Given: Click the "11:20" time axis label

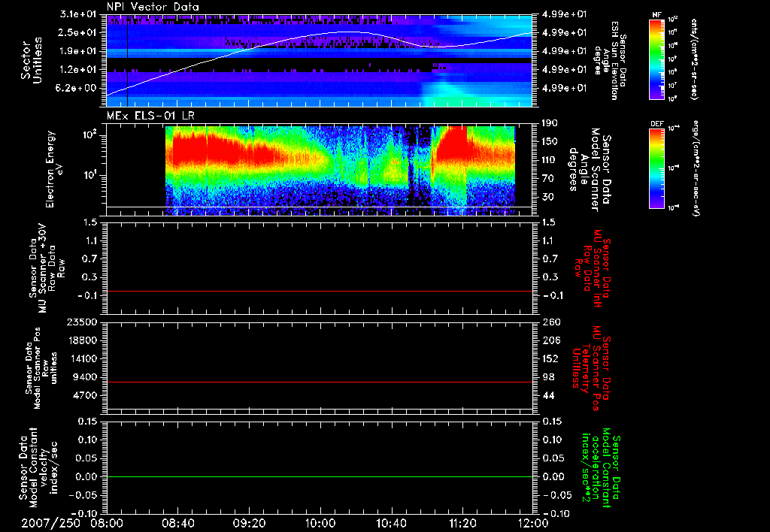Looking at the screenshot, I should tap(462, 523).
